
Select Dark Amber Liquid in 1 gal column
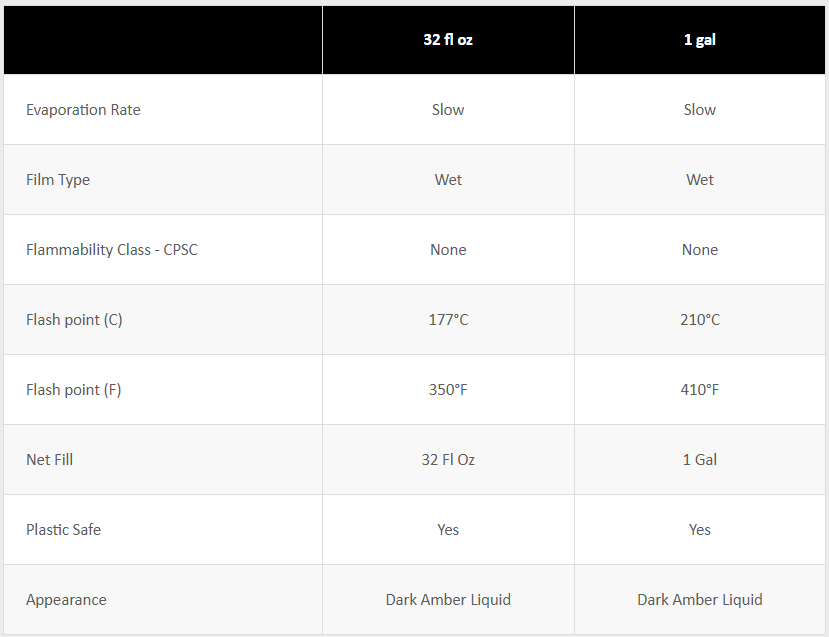click(x=700, y=600)
